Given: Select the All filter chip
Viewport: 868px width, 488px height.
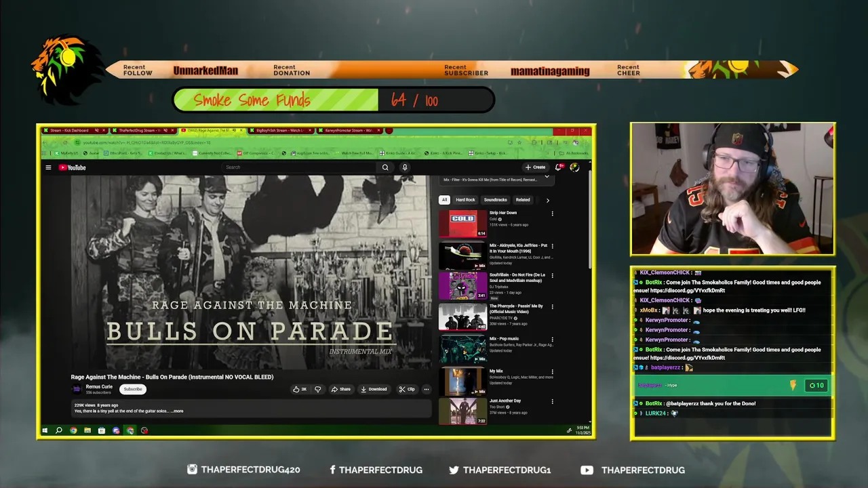Looking at the screenshot, I should 444,200.
